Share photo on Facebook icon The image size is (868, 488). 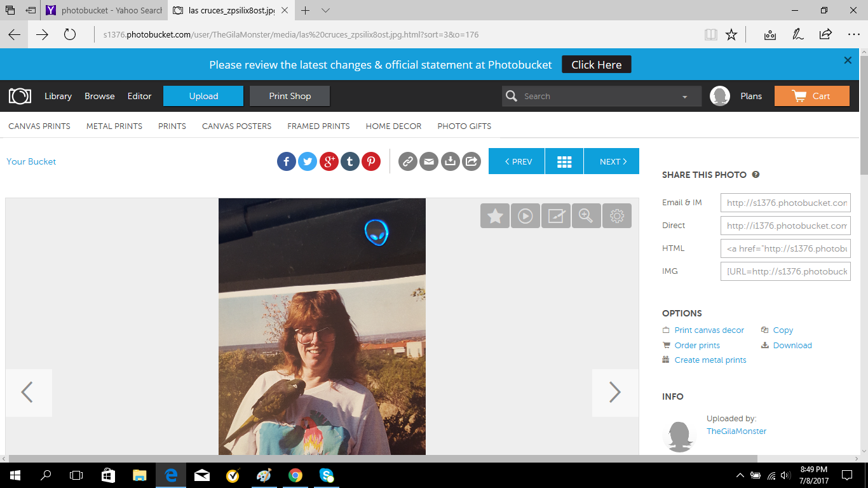[287, 161]
